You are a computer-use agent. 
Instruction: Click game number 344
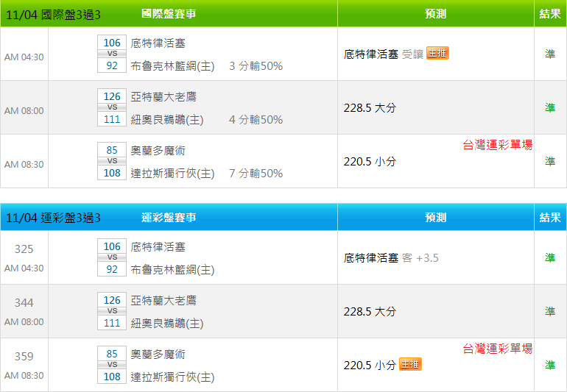click(24, 302)
